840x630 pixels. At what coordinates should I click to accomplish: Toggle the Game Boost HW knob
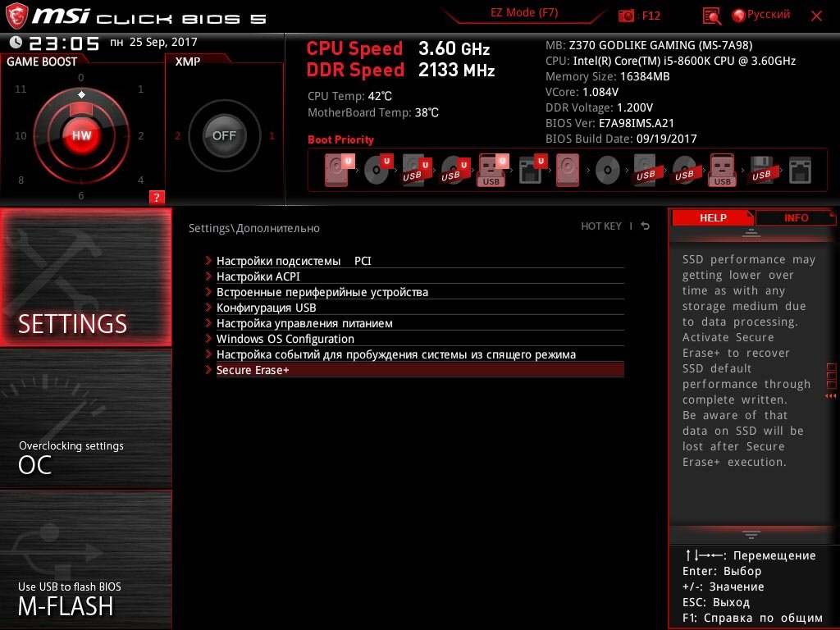click(x=81, y=135)
